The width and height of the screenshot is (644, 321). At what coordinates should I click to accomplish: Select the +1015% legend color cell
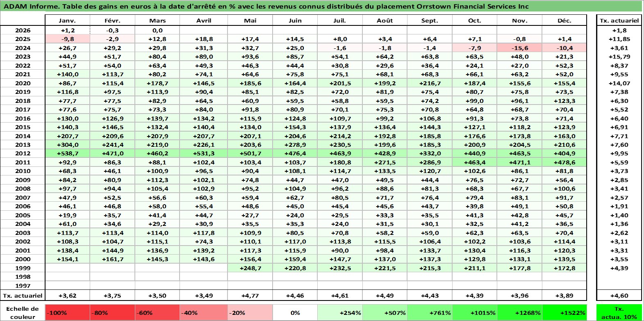pos(475,312)
